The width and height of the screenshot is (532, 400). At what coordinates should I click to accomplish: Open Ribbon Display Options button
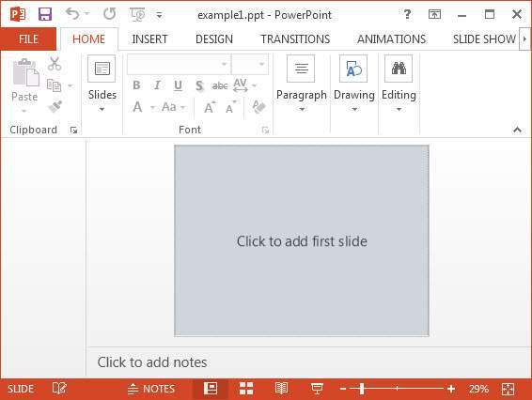pos(434,14)
